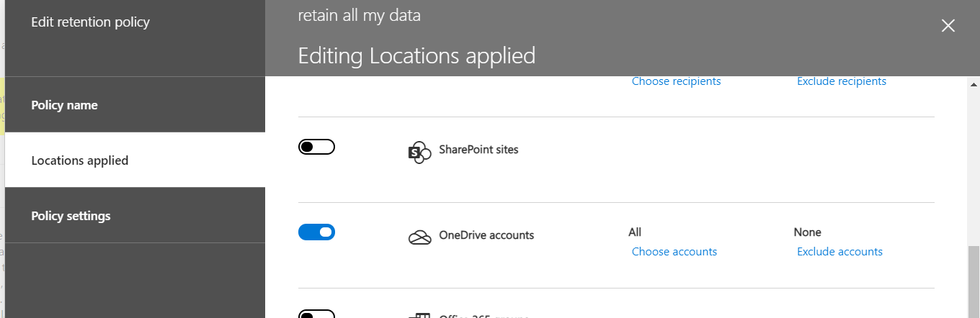
Task: Open the Exclude accounts link
Action: click(839, 252)
